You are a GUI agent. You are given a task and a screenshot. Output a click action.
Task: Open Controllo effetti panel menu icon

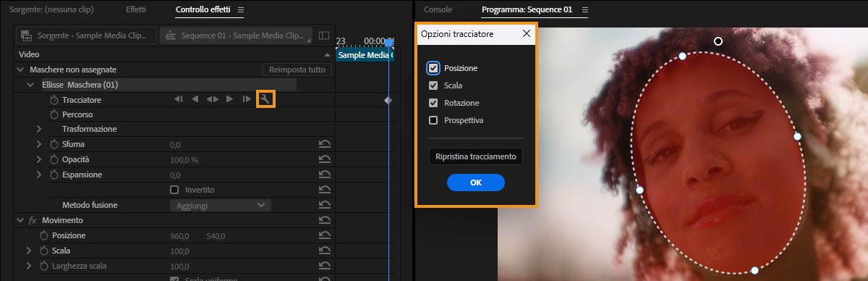tap(241, 10)
